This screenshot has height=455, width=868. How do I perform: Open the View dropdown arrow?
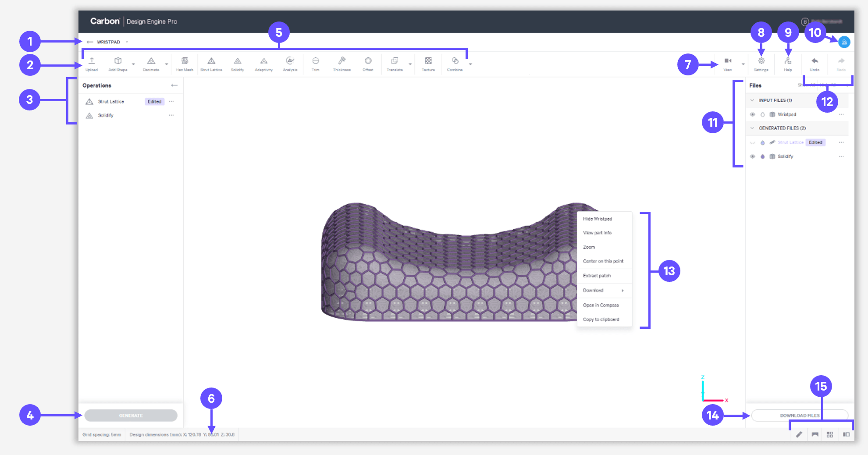[x=743, y=64]
